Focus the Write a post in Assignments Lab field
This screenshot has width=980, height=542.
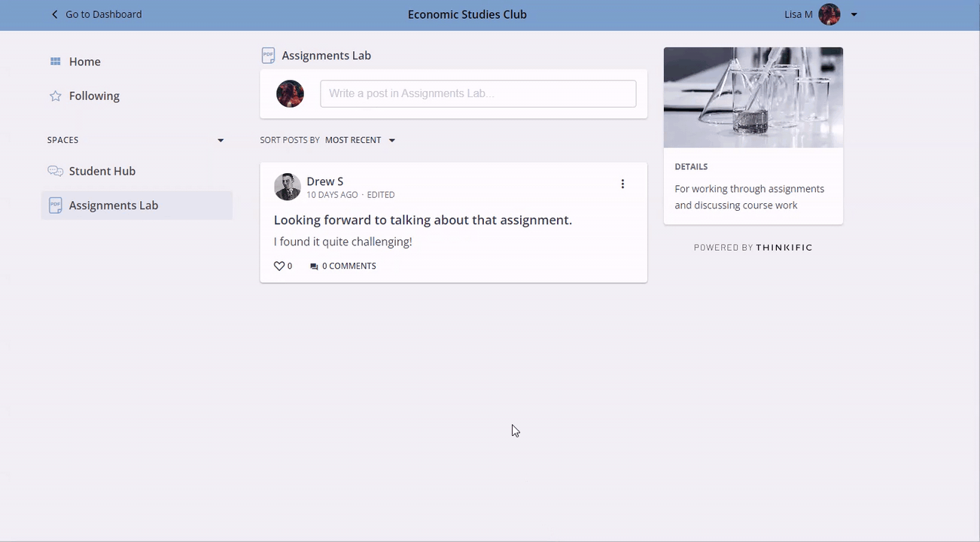478,93
